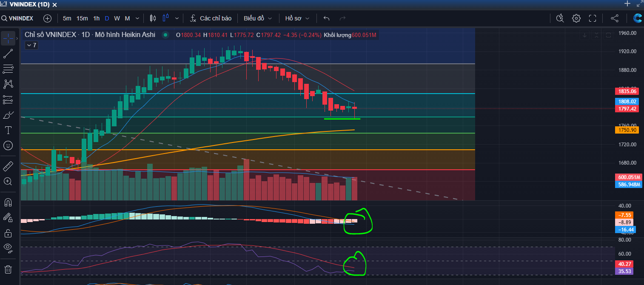644x285 pixels.
Task: Click the 1835.06 red price label
Action: point(627,91)
